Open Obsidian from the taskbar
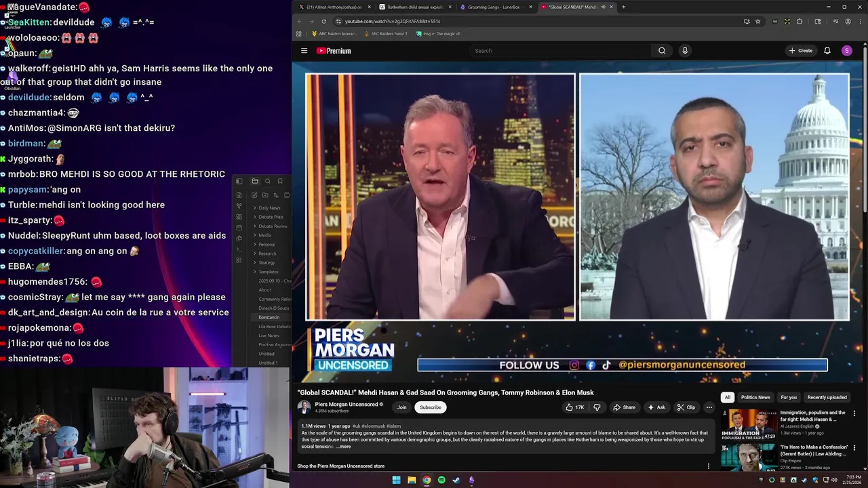This screenshot has width=868, height=488. [471, 480]
